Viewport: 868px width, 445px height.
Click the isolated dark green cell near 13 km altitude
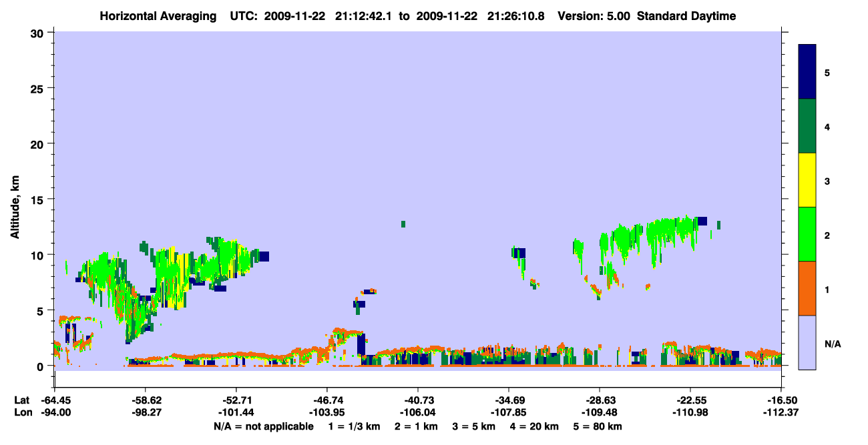(403, 224)
